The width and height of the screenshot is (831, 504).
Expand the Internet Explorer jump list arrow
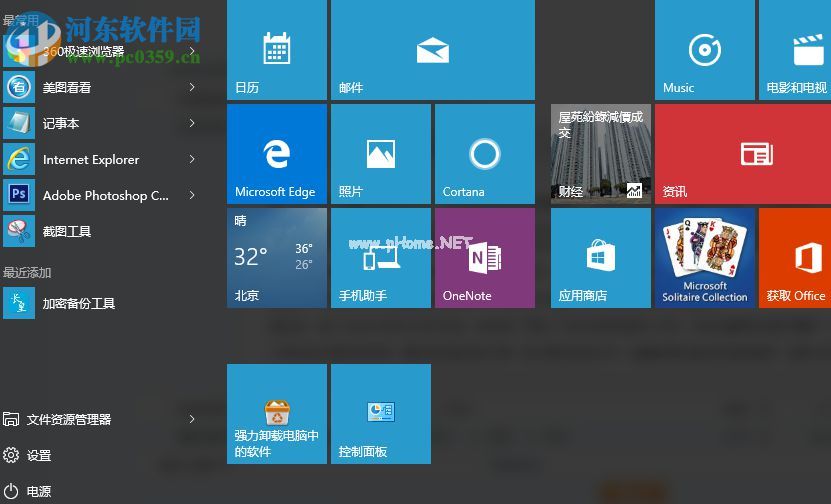[192, 159]
